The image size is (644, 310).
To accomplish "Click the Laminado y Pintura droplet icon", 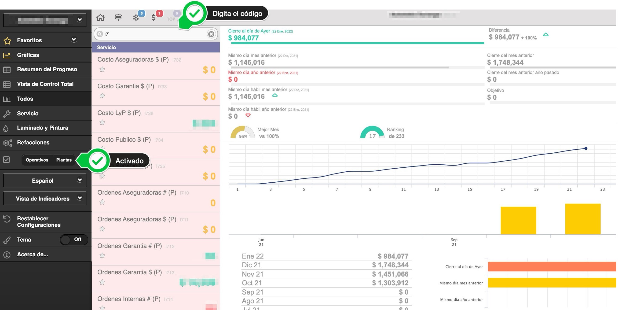I will (6, 128).
